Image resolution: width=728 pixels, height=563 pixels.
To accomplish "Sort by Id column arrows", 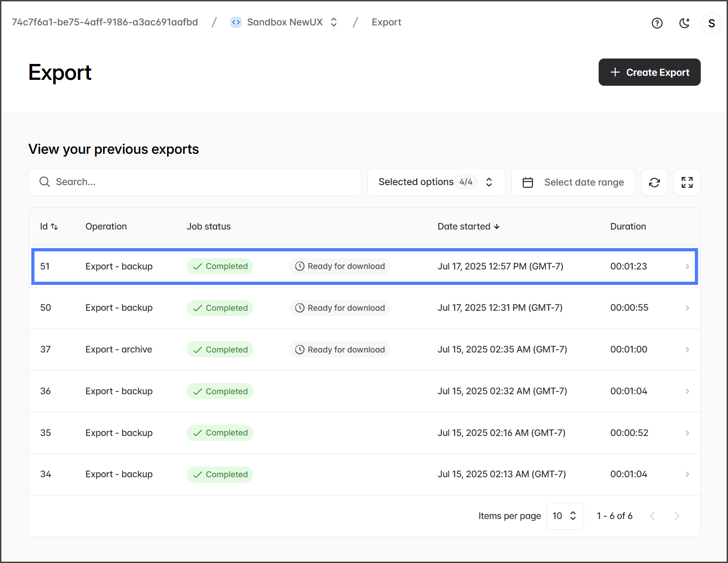I will [x=54, y=227].
